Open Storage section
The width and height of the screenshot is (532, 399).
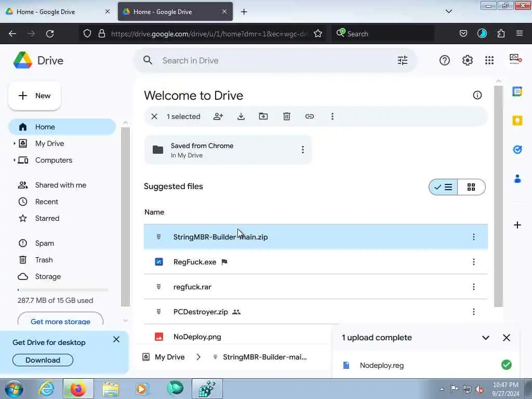pyautogui.click(x=48, y=276)
